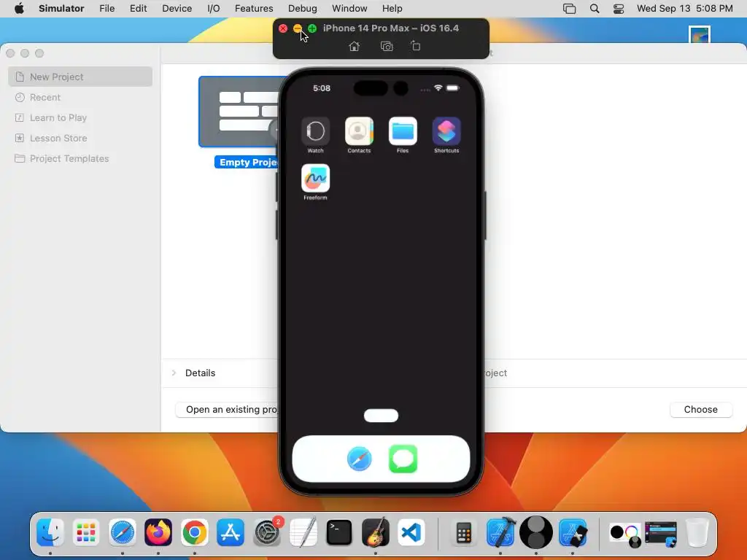Open App Store from the Dock
Screen dimensions: 747x560
point(231,532)
